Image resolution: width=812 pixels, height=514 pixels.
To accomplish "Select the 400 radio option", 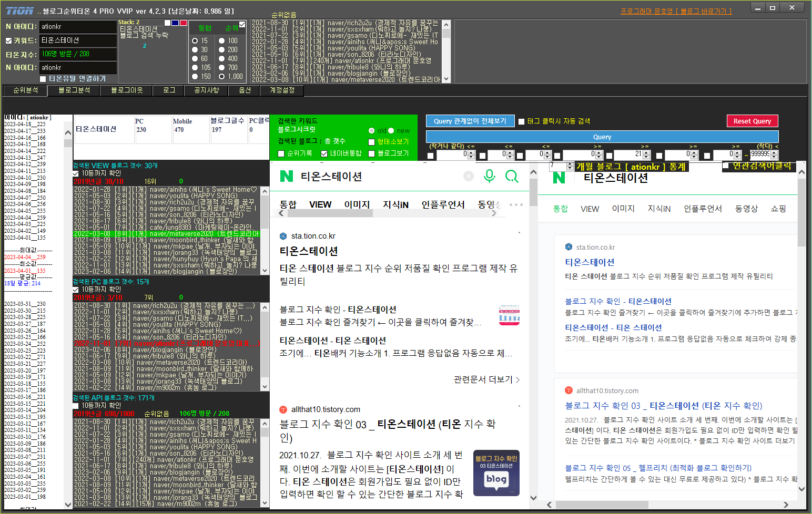I will coord(222,58).
